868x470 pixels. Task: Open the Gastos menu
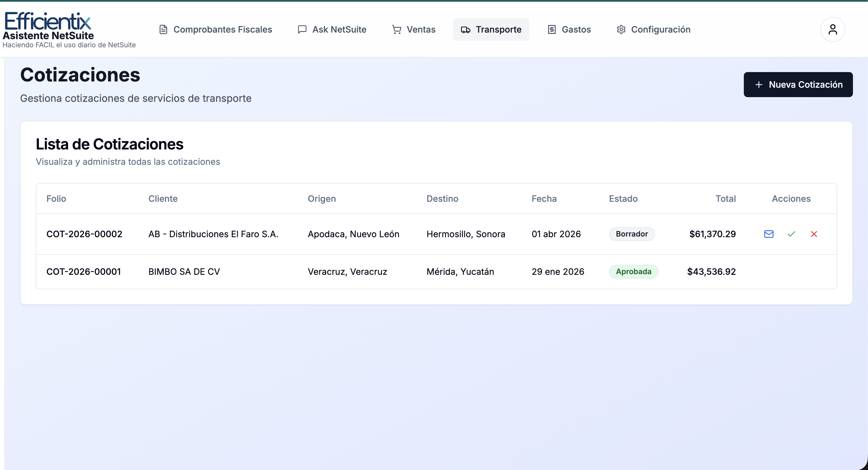click(x=569, y=30)
